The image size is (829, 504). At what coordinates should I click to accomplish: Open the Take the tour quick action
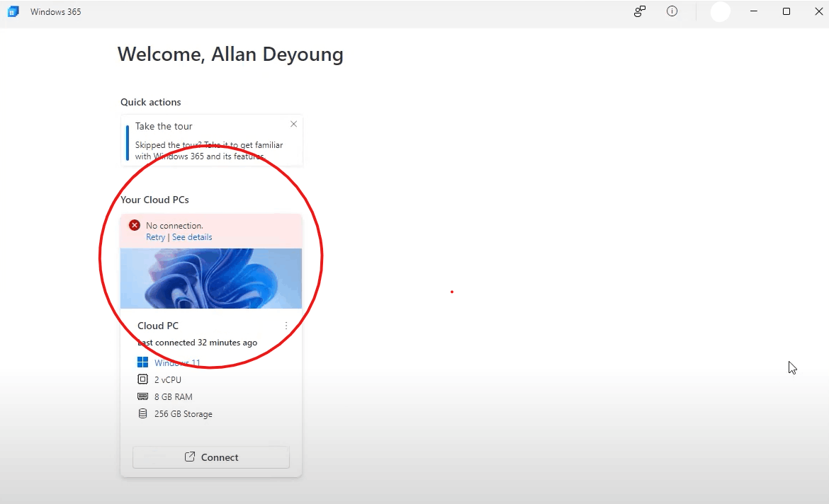pyautogui.click(x=211, y=141)
